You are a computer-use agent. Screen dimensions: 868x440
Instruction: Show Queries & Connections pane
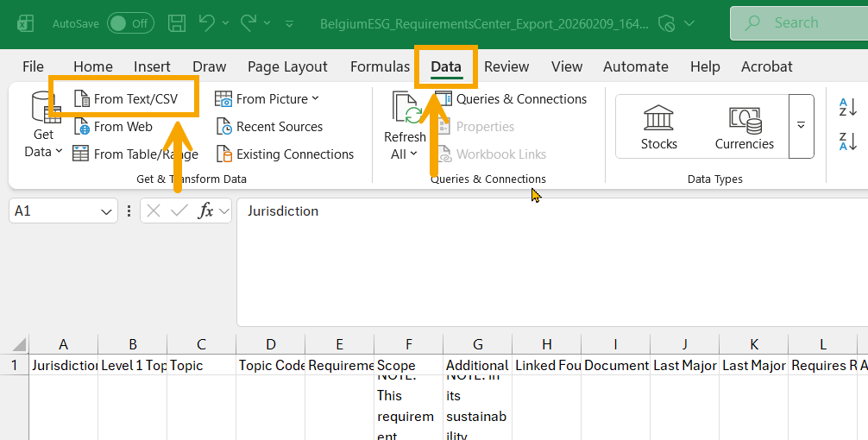(x=511, y=99)
